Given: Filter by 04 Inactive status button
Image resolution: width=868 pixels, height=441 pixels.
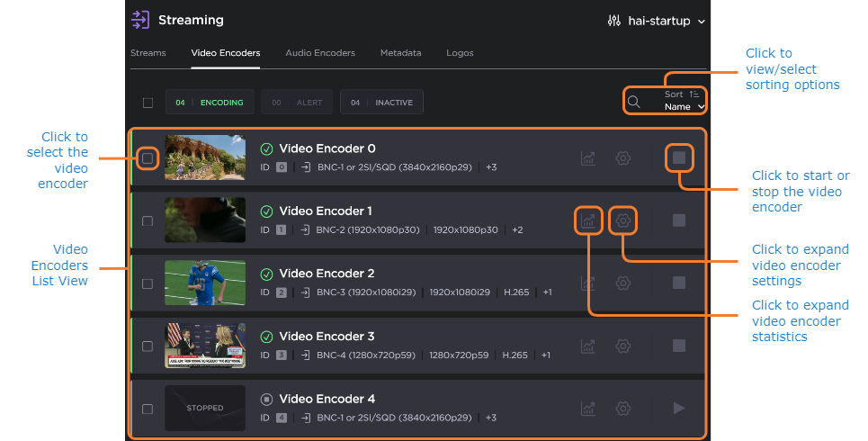Looking at the screenshot, I should point(381,103).
